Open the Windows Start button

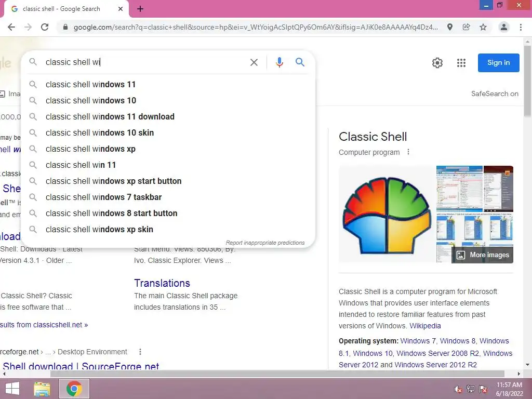pos(12,389)
